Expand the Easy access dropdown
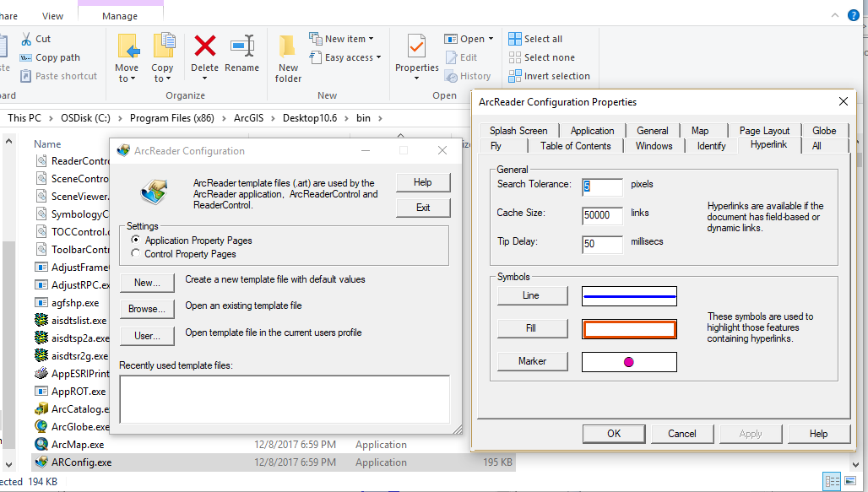 pos(378,57)
